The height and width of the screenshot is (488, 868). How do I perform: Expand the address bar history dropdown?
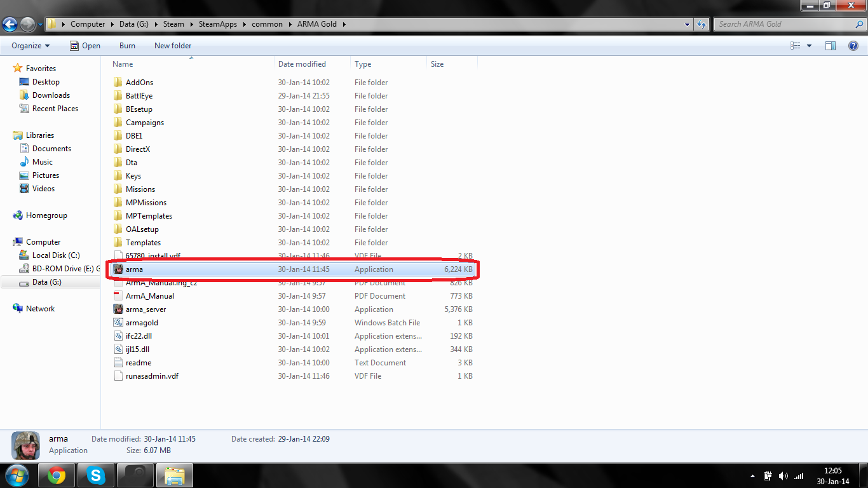[x=688, y=24]
